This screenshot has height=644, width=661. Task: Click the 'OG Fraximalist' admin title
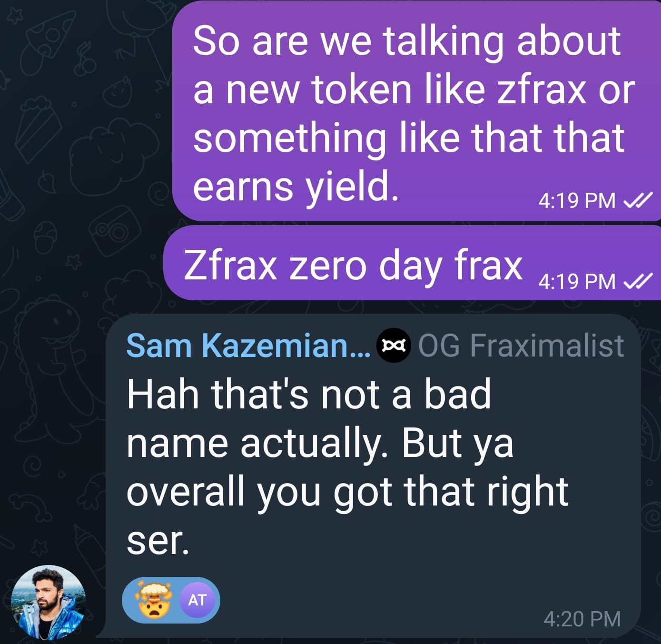click(x=521, y=346)
